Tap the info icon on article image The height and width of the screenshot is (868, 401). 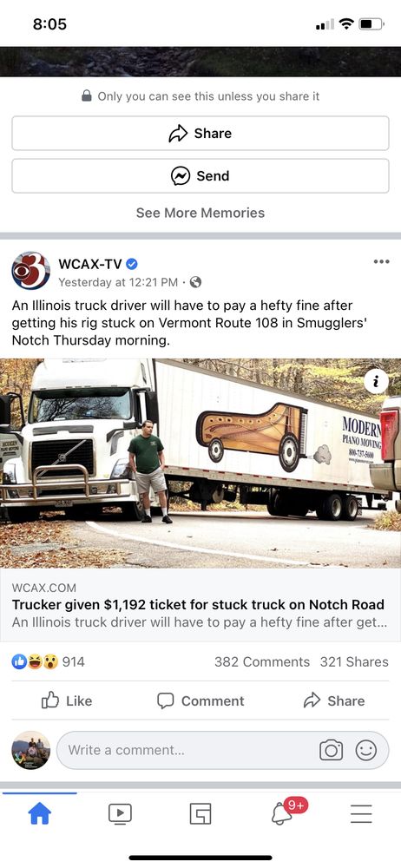click(x=376, y=381)
